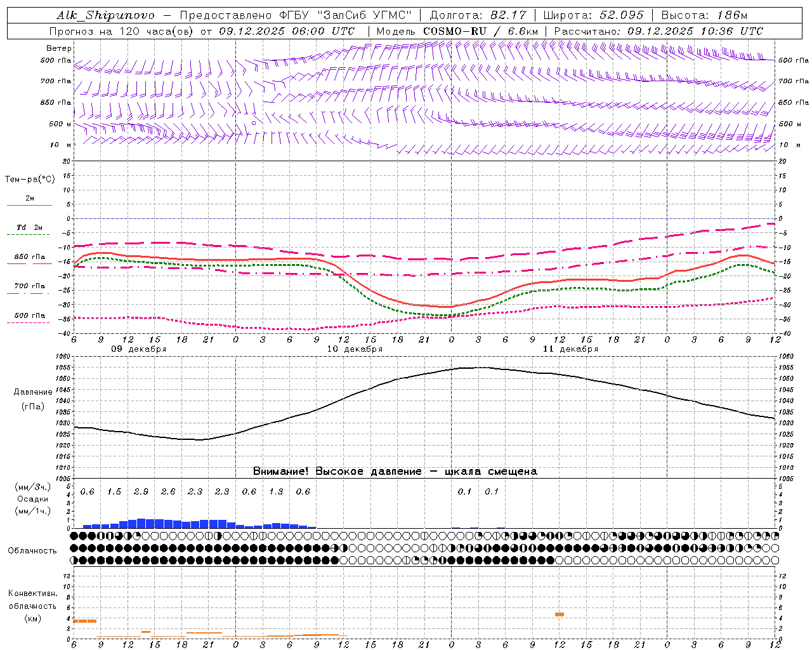Click the precipitation value '1.3'

pyautogui.click(x=276, y=492)
